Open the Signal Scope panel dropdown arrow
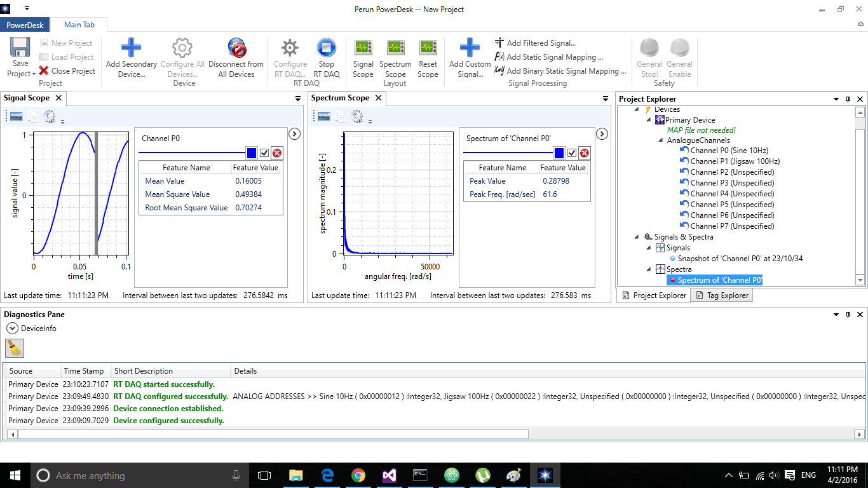The width and height of the screenshot is (868, 488). coord(298,98)
